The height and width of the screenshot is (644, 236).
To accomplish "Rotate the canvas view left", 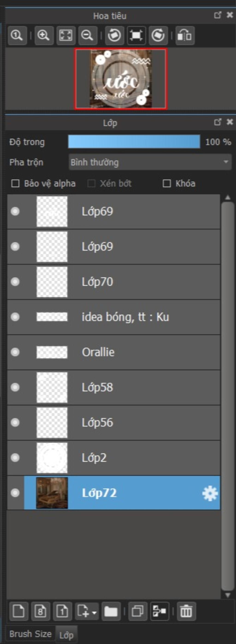I will click(114, 35).
